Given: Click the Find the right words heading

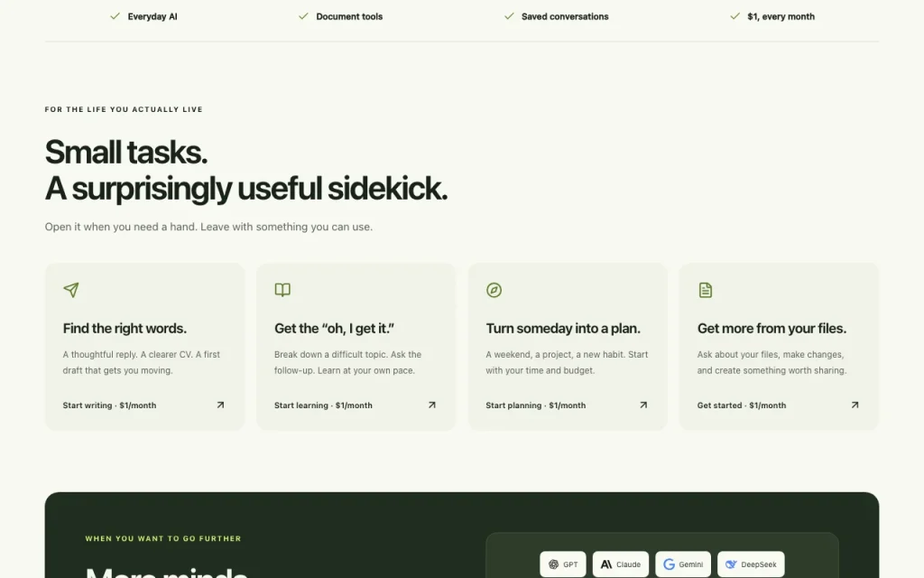Looking at the screenshot, I should click(125, 329).
